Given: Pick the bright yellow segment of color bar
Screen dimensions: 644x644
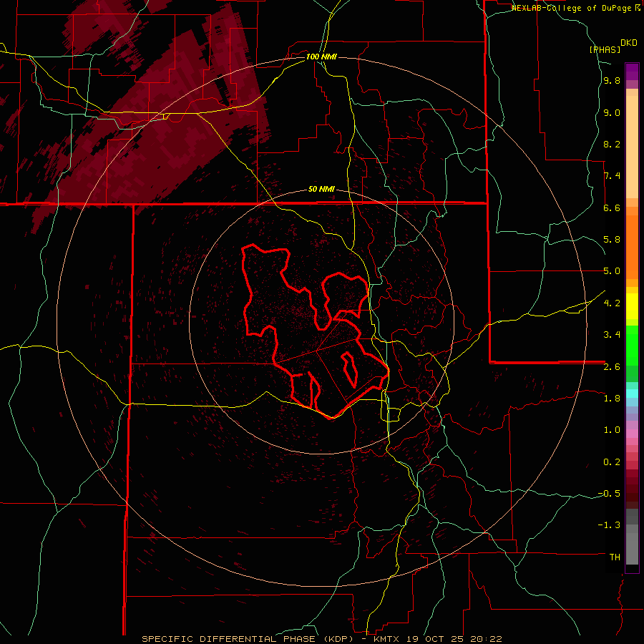Looking at the screenshot, I should [632, 306].
